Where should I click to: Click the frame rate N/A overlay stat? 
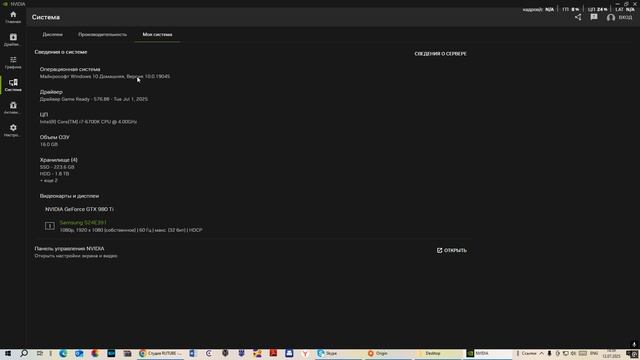click(538, 9)
